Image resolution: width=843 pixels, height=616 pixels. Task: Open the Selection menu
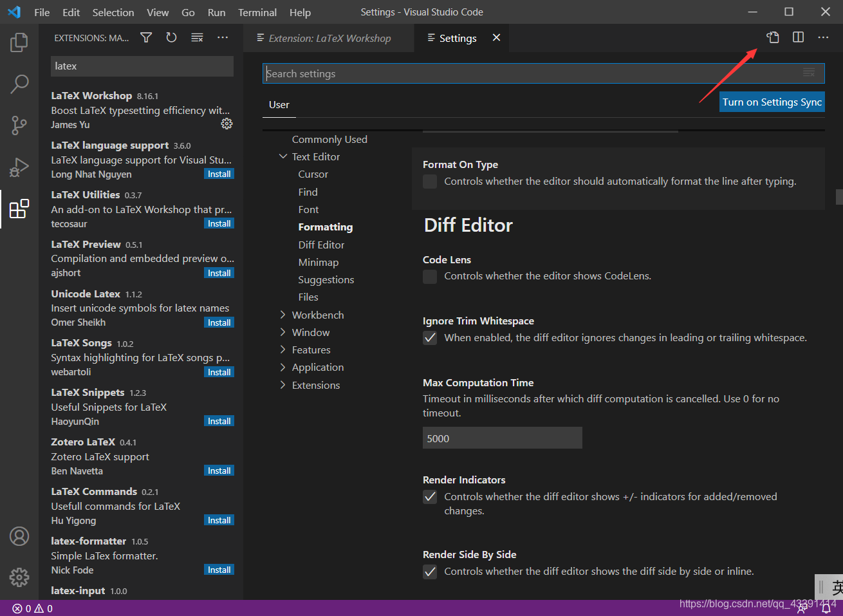coord(113,12)
